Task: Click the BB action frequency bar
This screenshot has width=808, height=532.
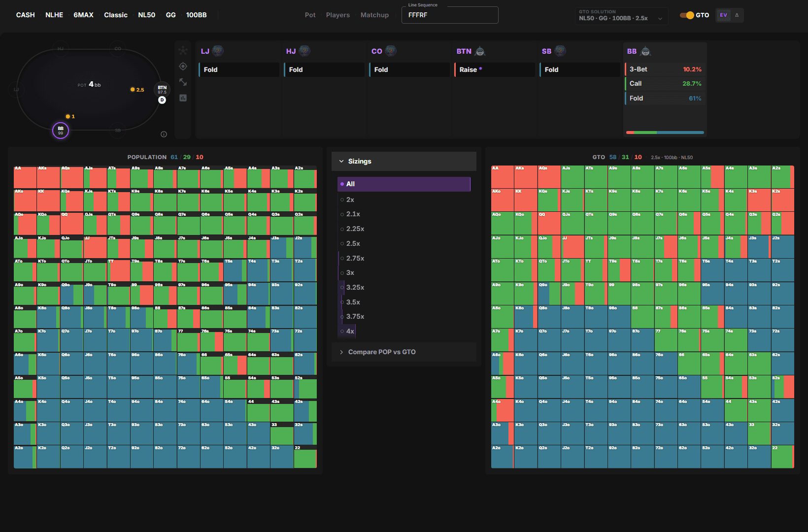Action: [x=665, y=133]
